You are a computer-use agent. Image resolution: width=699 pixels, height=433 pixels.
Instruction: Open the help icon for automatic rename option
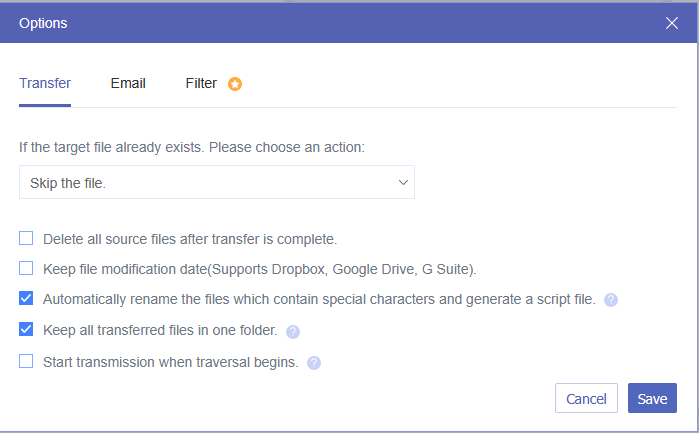tap(611, 299)
